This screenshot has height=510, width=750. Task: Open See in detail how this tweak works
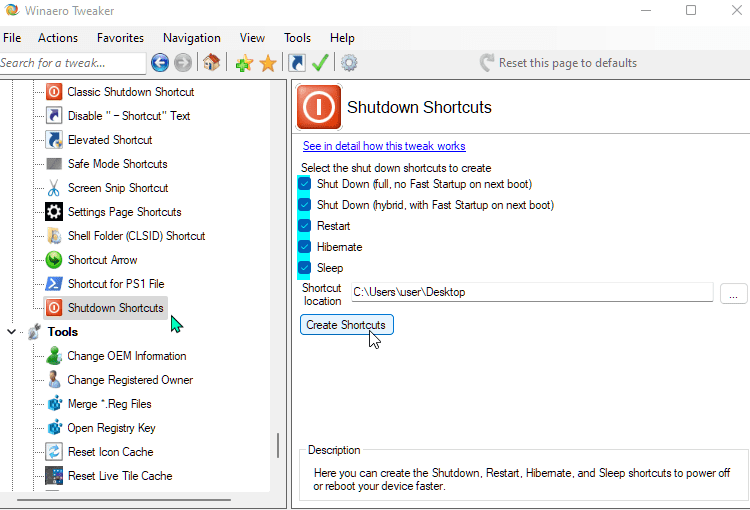tap(384, 146)
